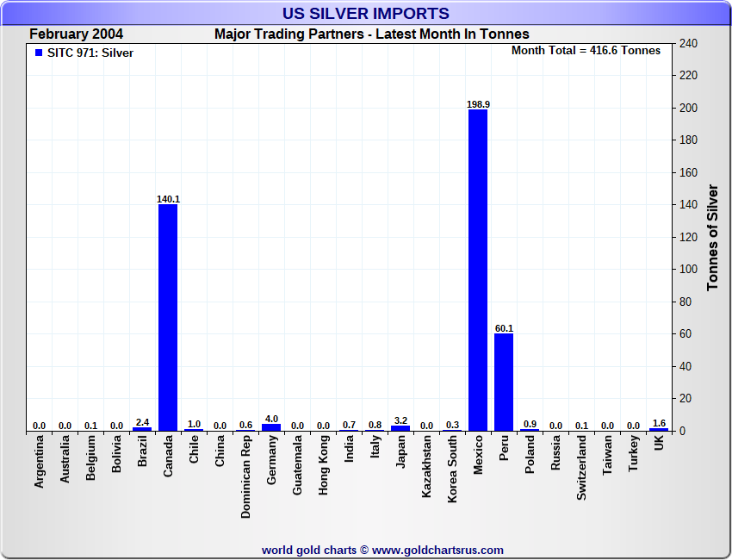
Task: Select the small Germany bar
Action: coord(271,427)
